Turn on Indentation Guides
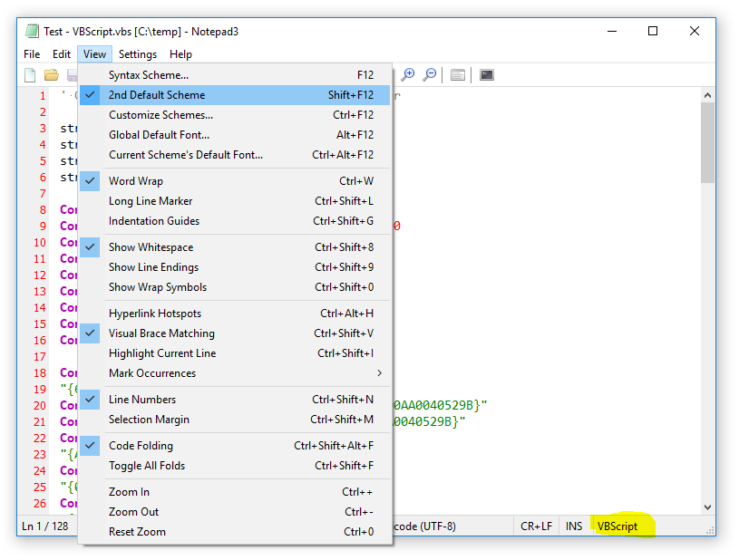This screenshot has height=560, width=739. [235, 221]
